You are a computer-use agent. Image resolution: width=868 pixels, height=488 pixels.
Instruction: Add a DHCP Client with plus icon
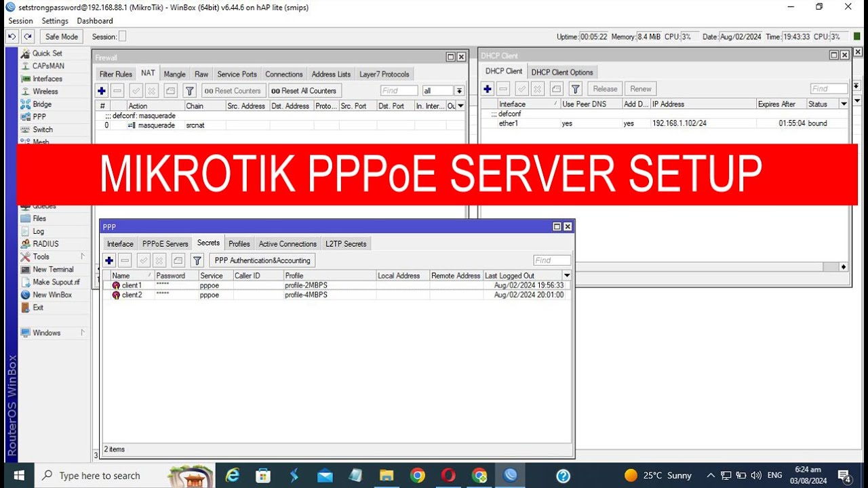click(488, 89)
